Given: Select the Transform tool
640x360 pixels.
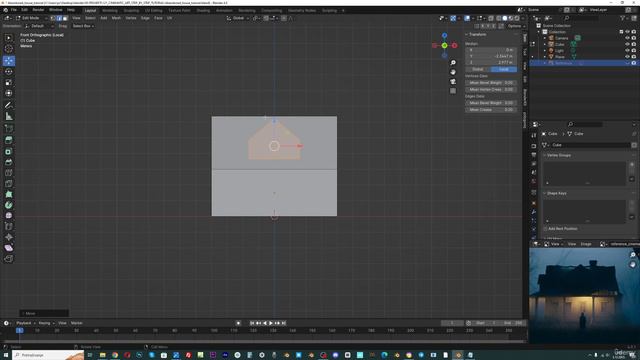Looking at the screenshot, I should 9,93.
